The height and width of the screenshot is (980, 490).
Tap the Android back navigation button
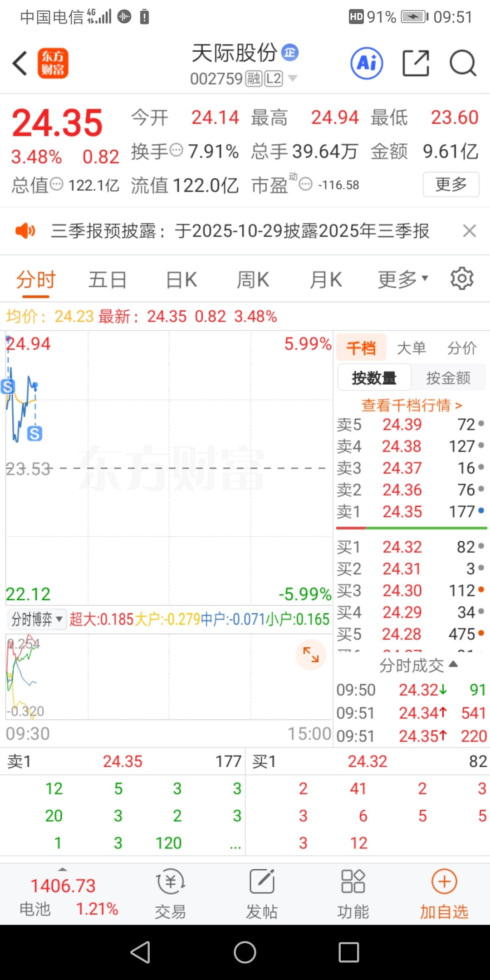[140, 952]
